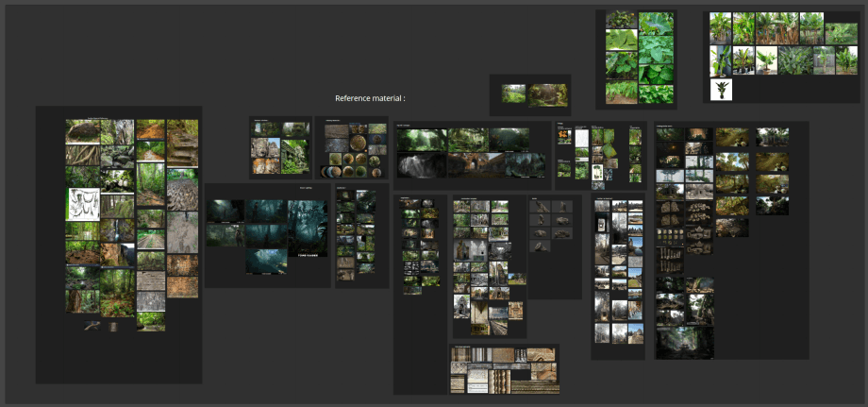Select the overlapping planet spheres row thumbnail
Screen dimensions: 868x407
pos(330,172)
